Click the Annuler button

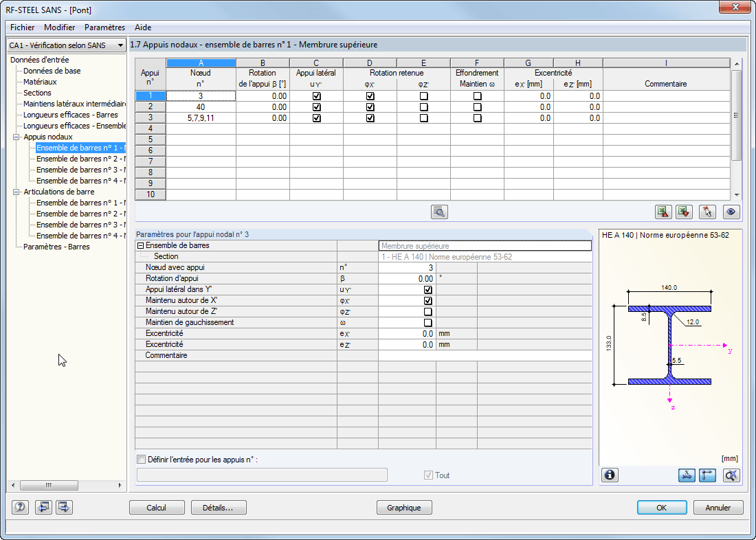coord(718,507)
